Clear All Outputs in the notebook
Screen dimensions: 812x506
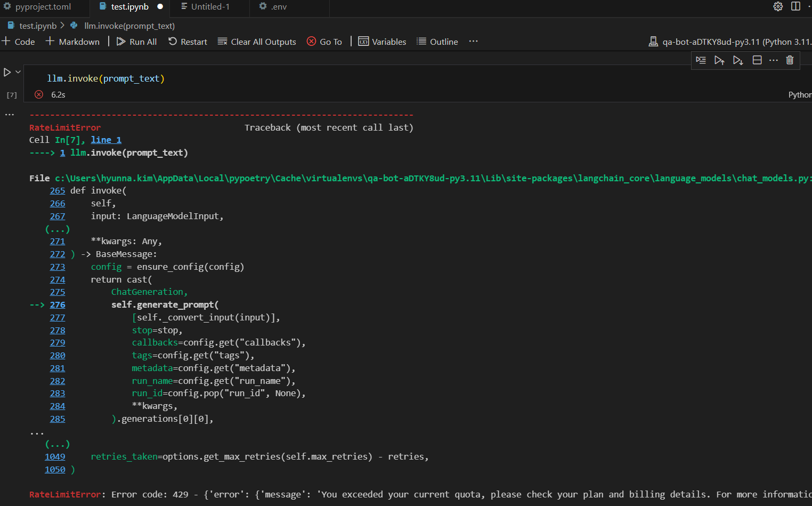click(x=257, y=42)
